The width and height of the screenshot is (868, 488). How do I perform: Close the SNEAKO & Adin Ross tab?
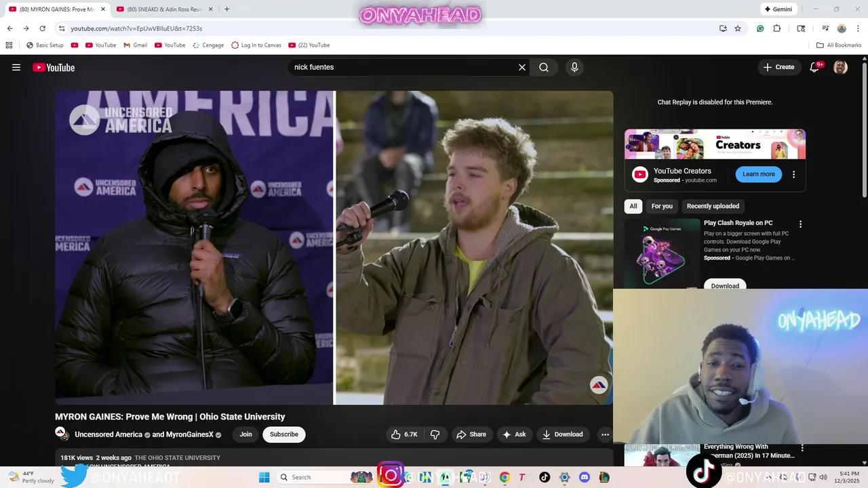point(210,9)
